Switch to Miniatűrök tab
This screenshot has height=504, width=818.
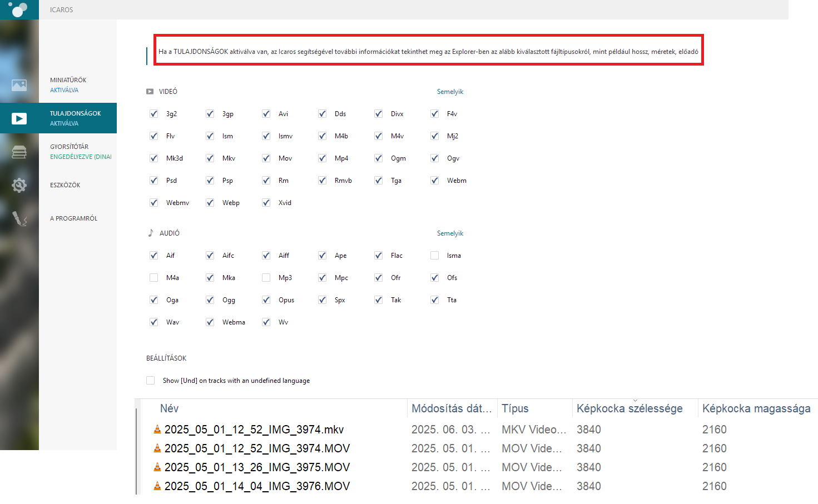pyautogui.click(x=78, y=85)
